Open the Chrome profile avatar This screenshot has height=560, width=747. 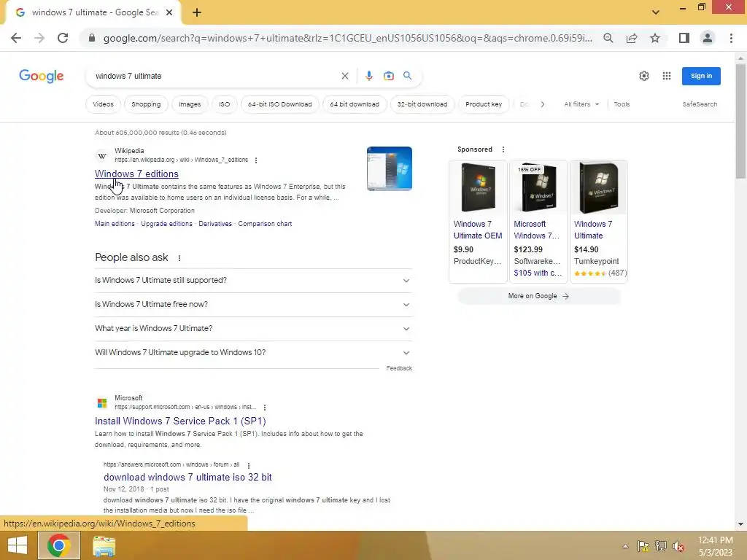(708, 38)
